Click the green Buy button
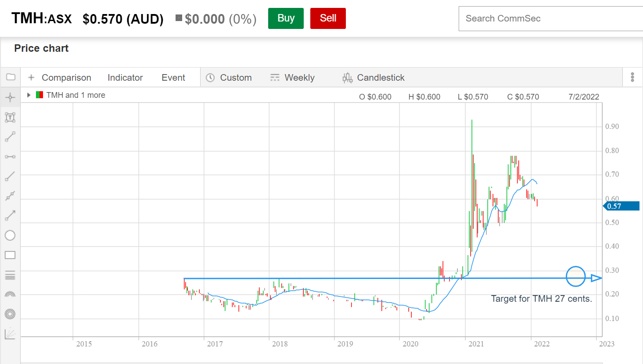 point(286,18)
